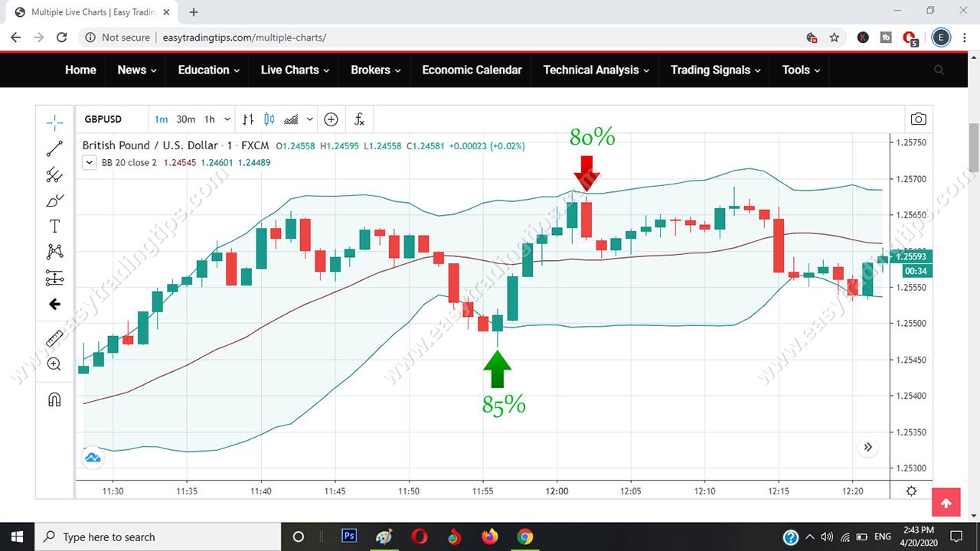The width and height of the screenshot is (980, 551).
Task: Select the brush drawing tool
Action: (54, 201)
